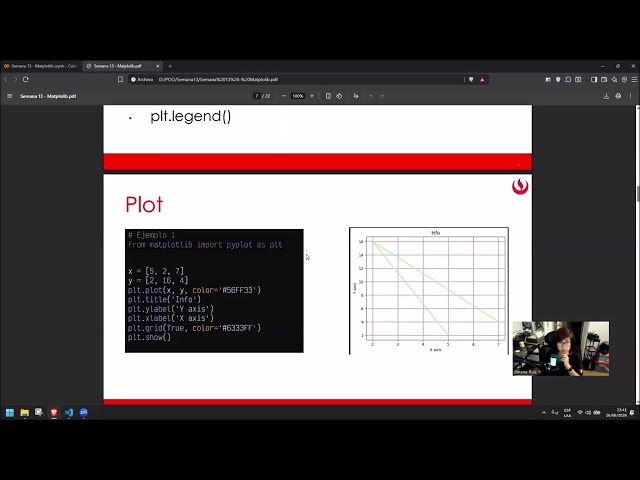Click the Semana 13 - Matplotlib.pdf document title
Screen dimensions: 640x480
pyautogui.click(x=48, y=96)
